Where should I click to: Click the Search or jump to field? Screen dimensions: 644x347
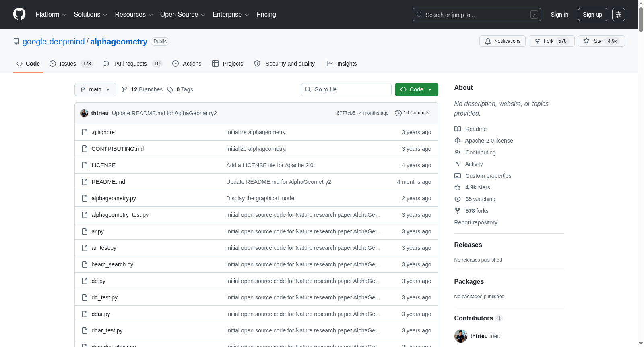pos(477,15)
